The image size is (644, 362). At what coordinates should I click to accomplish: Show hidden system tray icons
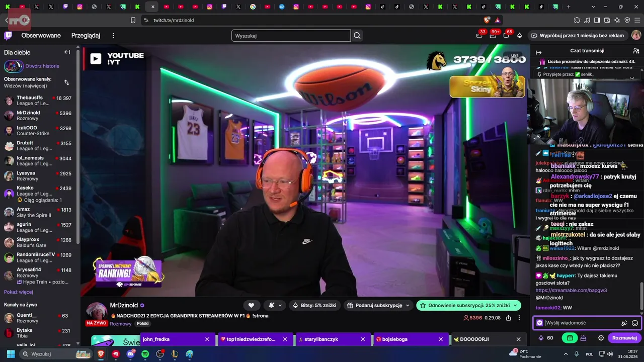[566, 354]
